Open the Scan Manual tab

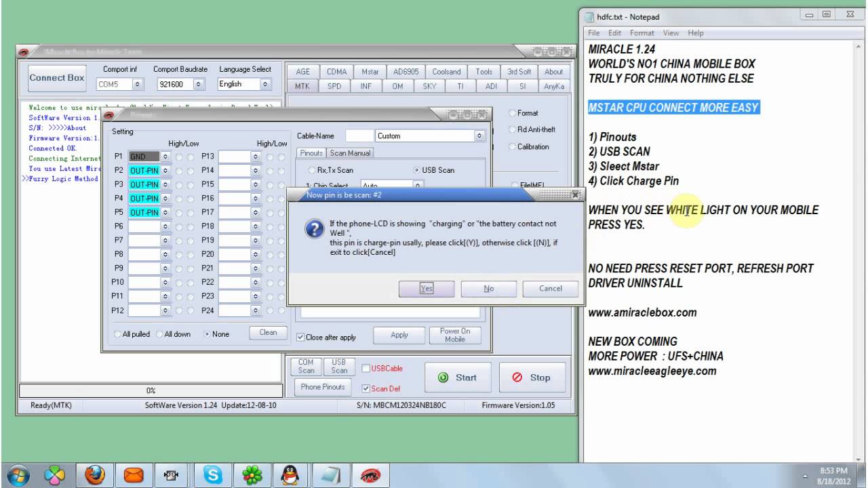350,153
